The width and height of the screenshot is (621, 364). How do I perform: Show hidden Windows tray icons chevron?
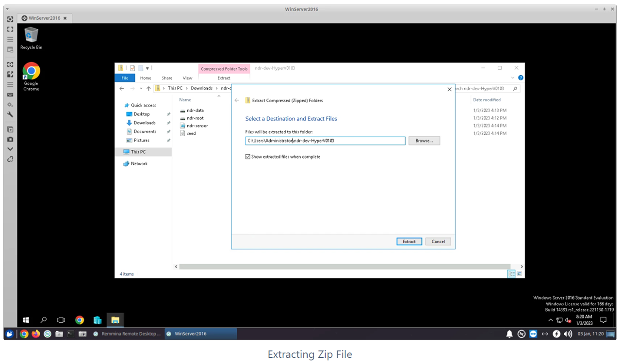(551, 320)
